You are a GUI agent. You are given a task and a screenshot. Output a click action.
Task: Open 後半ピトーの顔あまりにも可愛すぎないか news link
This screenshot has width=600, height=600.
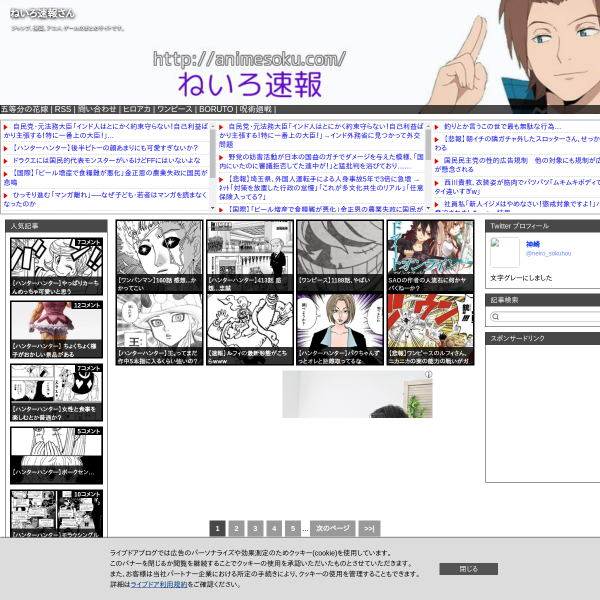(x=105, y=148)
